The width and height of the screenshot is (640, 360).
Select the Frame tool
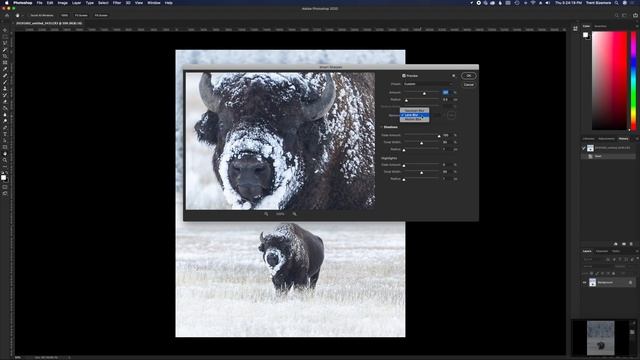click(5, 63)
